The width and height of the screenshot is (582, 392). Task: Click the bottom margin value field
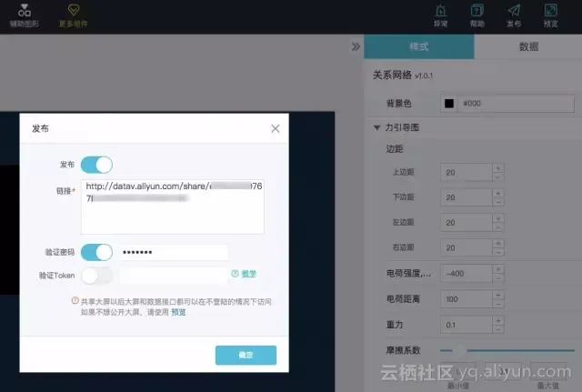[x=467, y=197]
